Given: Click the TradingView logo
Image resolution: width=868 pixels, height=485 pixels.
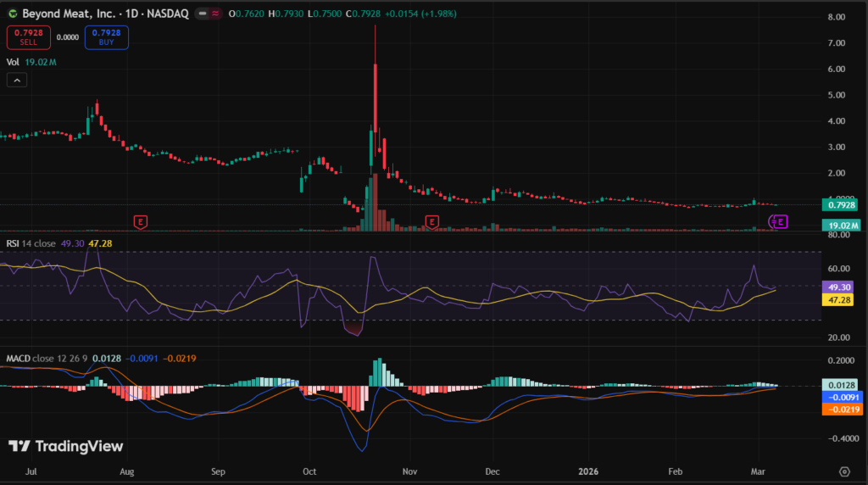Looking at the screenshot, I should [66, 446].
